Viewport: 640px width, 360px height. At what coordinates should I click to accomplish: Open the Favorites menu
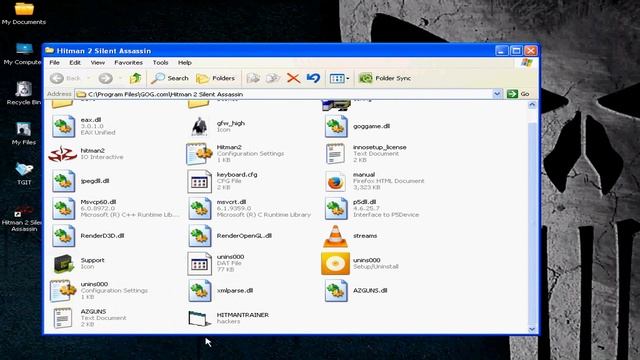click(129, 62)
